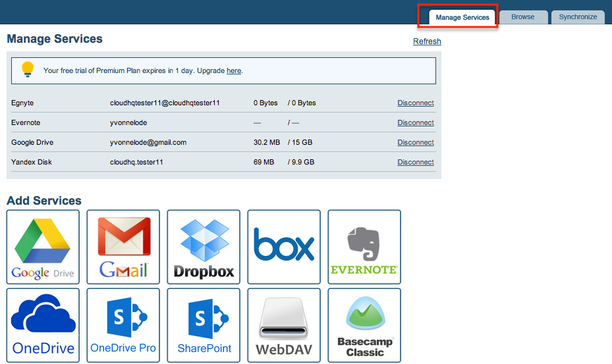Switch to the Manage Services tab

pyautogui.click(x=462, y=18)
